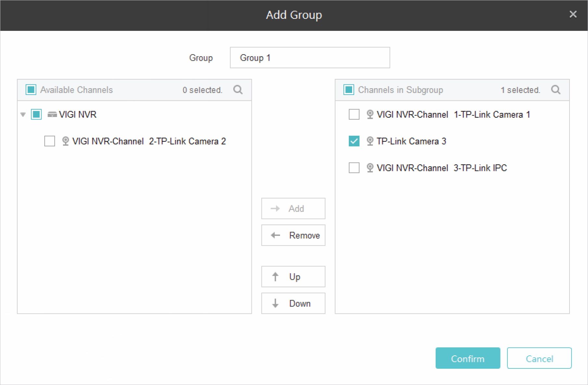Click camera icon beside TP-Link Camera 1
Image resolution: width=588 pixels, height=385 pixels.
click(x=370, y=115)
